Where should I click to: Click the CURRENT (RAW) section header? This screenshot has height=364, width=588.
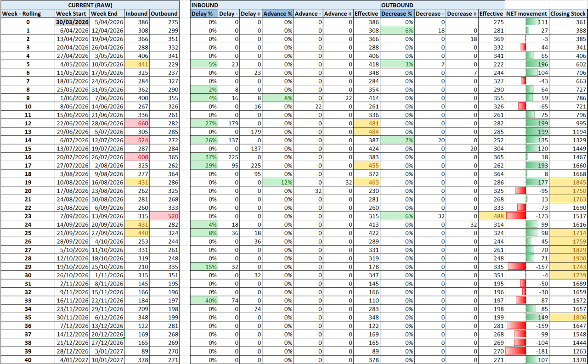pyautogui.click(x=90, y=5)
